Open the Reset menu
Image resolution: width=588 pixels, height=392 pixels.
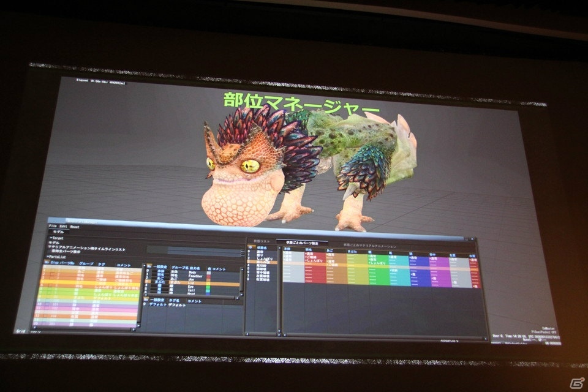(75, 227)
